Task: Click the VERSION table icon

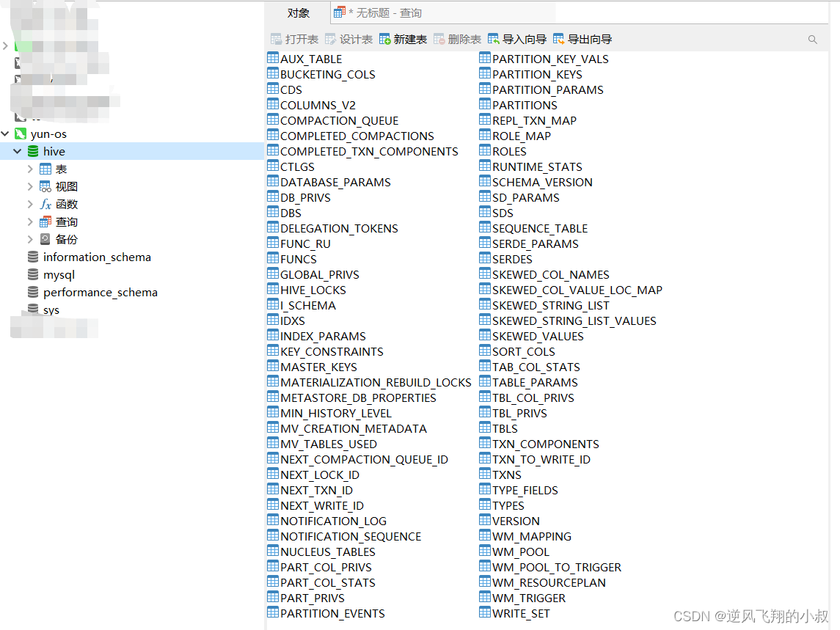Action: (x=485, y=520)
